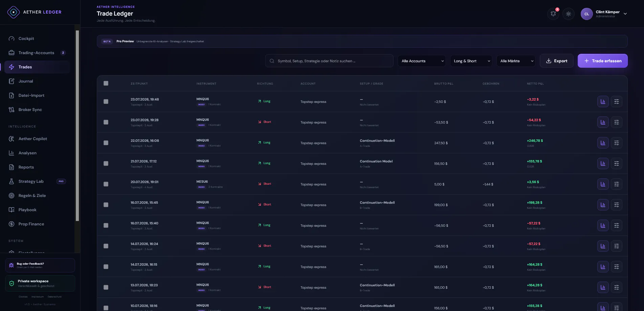644x311 pixels.
Task: Open chart icon for 23.07.2026, 19:28 trade
Action: (603, 122)
